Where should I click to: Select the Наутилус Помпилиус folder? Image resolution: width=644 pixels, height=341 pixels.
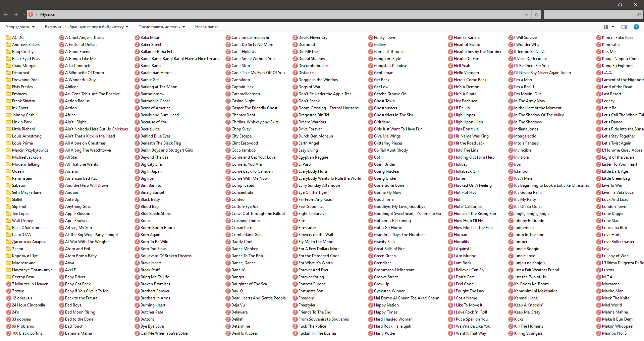click(x=29, y=270)
